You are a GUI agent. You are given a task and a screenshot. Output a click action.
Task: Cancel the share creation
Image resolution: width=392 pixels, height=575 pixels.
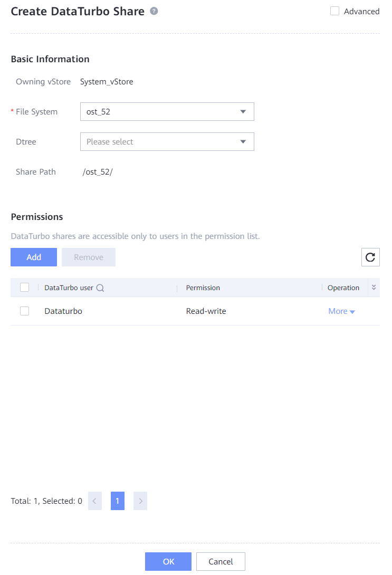(221, 562)
